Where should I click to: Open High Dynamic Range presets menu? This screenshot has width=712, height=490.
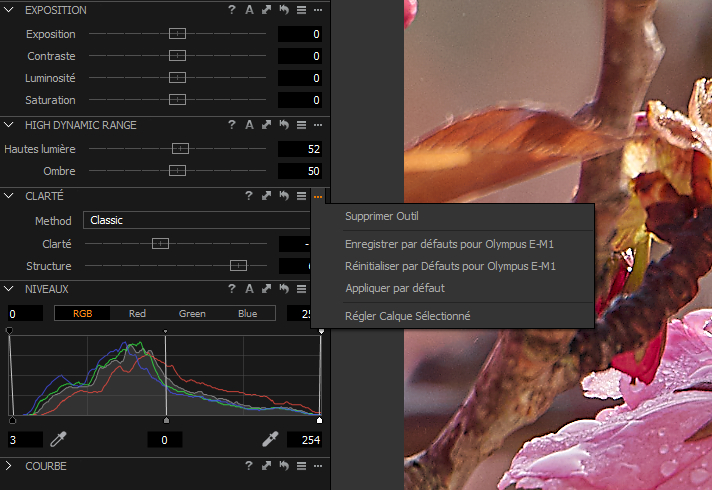click(x=302, y=124)
